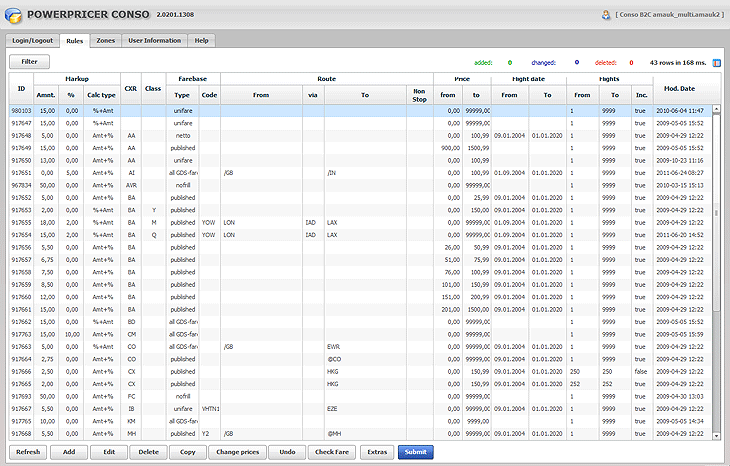Open the column layout icon near row count
The image size is (730, 466).
pos(716,63)
